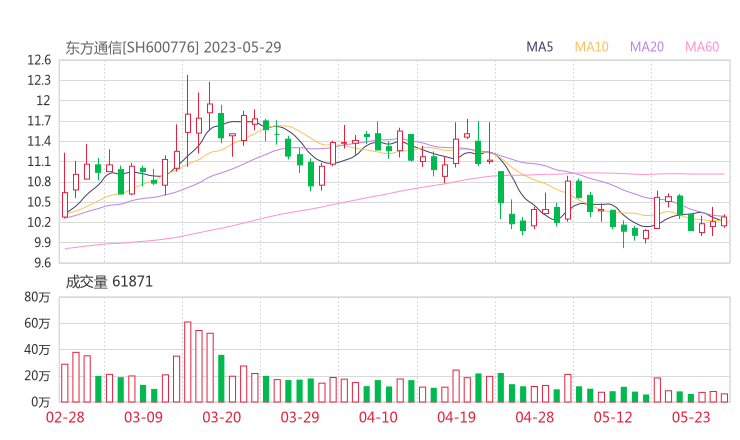Click the 9.9 price axis label
This screenshot has width=740, height=440.
pyautogui.click(x=42, y=243)
